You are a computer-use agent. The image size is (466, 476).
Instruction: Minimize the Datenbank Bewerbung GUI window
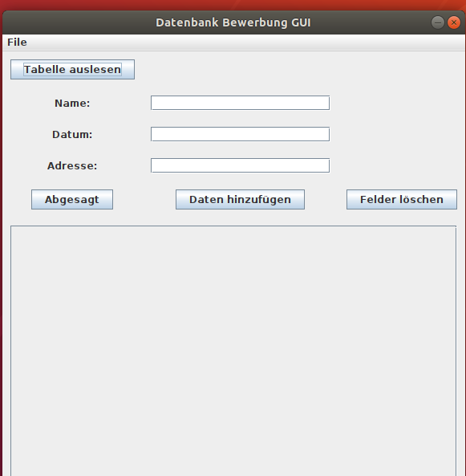coord(437,22)
